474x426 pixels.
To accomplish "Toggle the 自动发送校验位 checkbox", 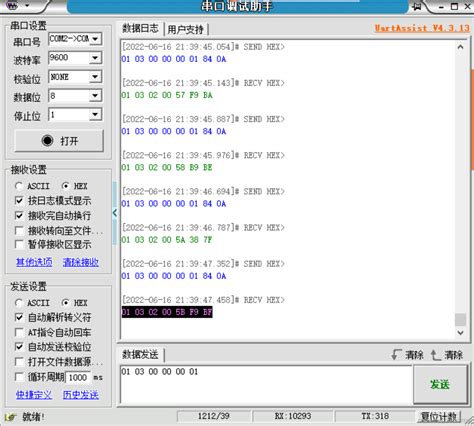I will click(19, 347).
